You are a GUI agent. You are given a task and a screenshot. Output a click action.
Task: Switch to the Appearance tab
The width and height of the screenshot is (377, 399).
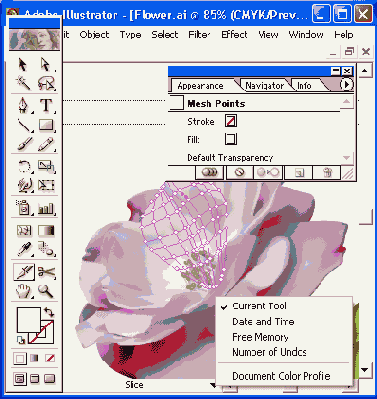point(200,86)
